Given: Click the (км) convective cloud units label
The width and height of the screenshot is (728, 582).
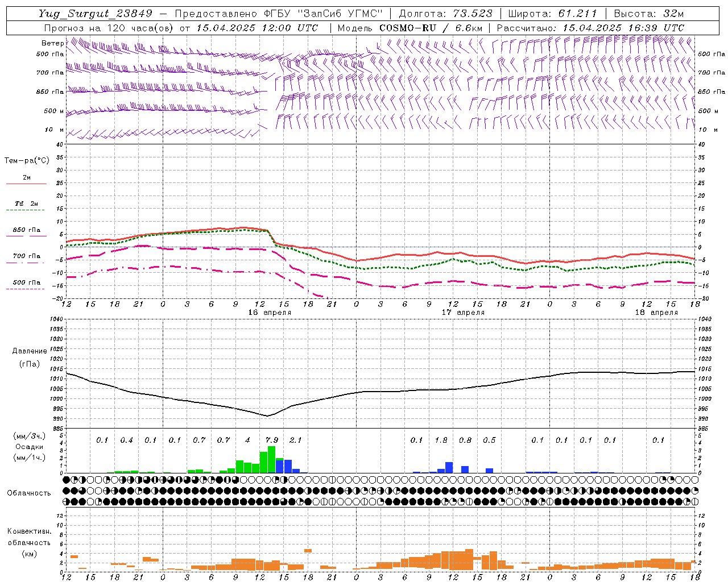Looking at the screenshot, I should pyautogui.click(x=29, y=554).
